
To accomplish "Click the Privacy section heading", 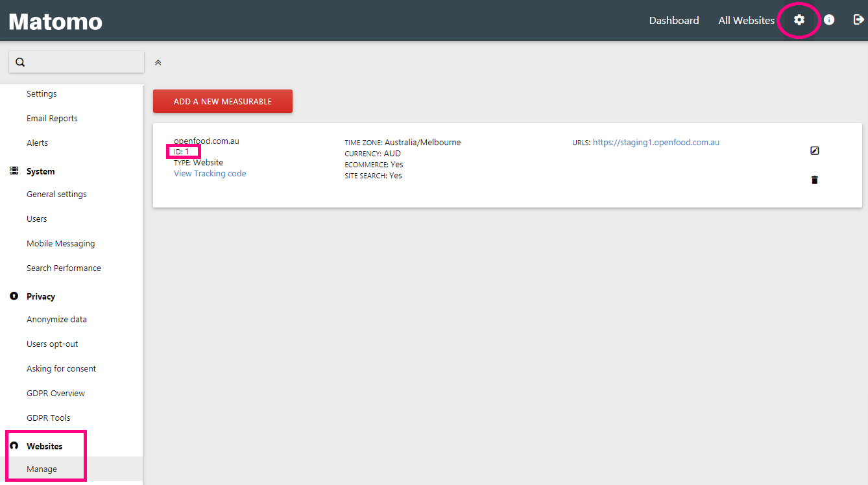I will 41,296.
